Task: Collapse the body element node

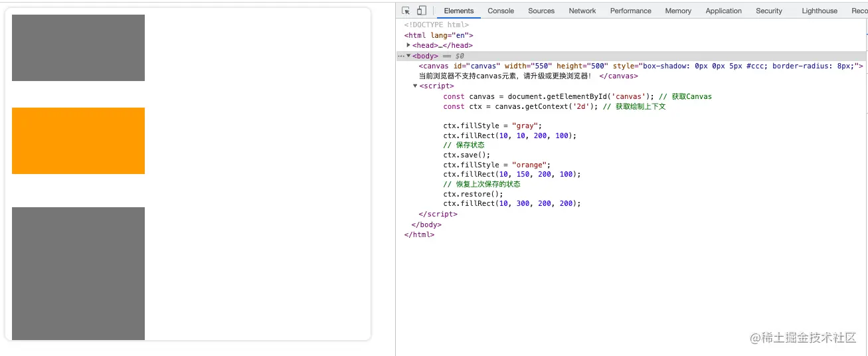Action: click(408, 56)
